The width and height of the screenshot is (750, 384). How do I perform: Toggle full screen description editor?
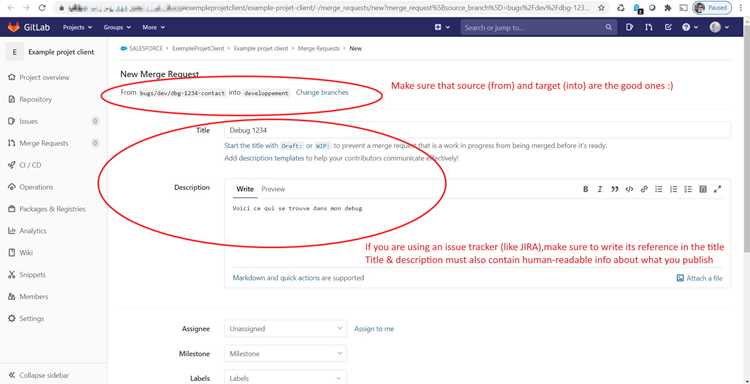[x=717, y=189]
